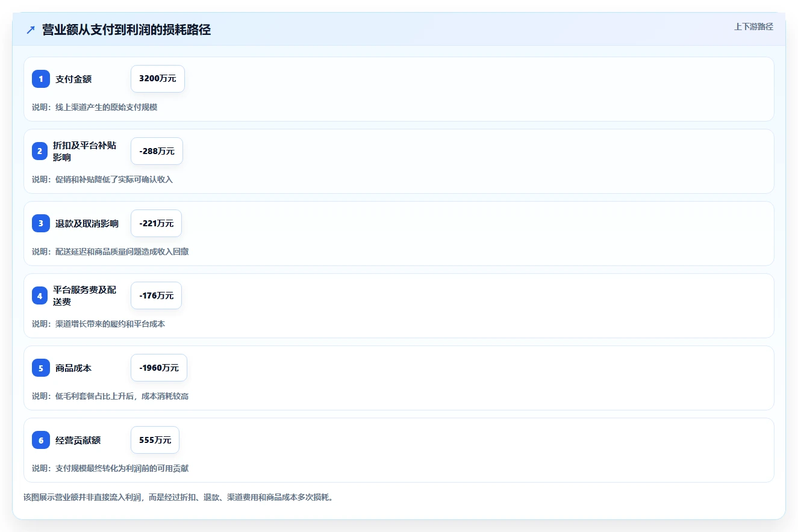
Task: Click the 555万元 value chip
Action: [155, 440]
